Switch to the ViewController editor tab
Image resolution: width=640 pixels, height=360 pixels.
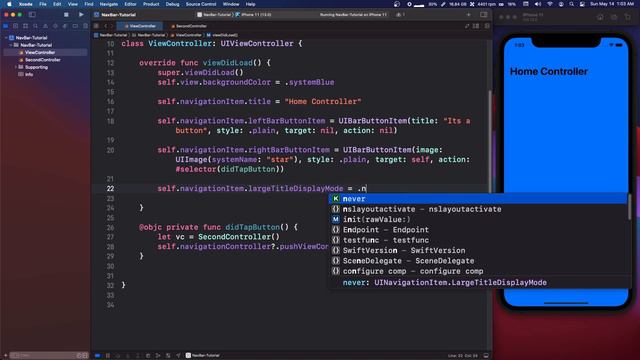140,26
